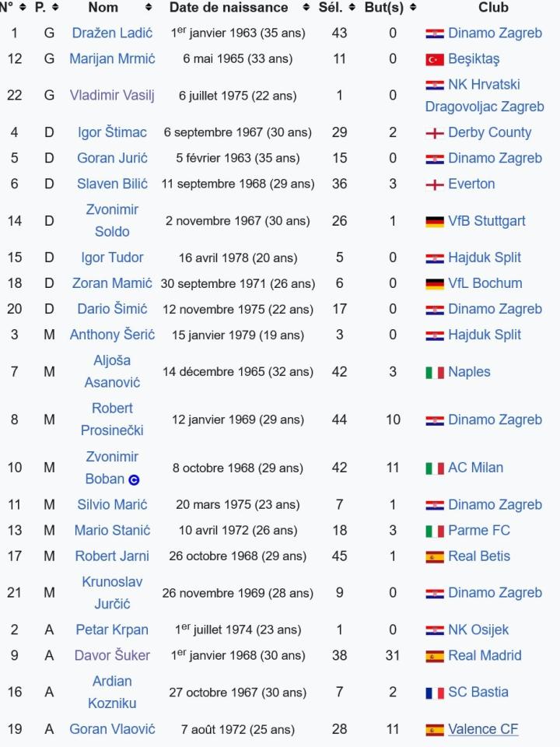This screenshot has width=560, height=747.
Task: Open the Dražen Ladić player page
Action: point(112,33)
